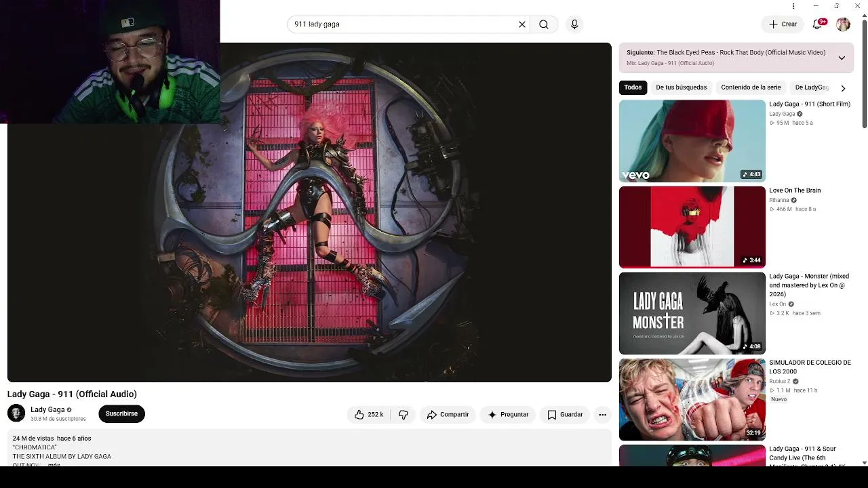Open the account profile avatar menu
The height and width of the screenshot is (488, 868).
point(843,24)
